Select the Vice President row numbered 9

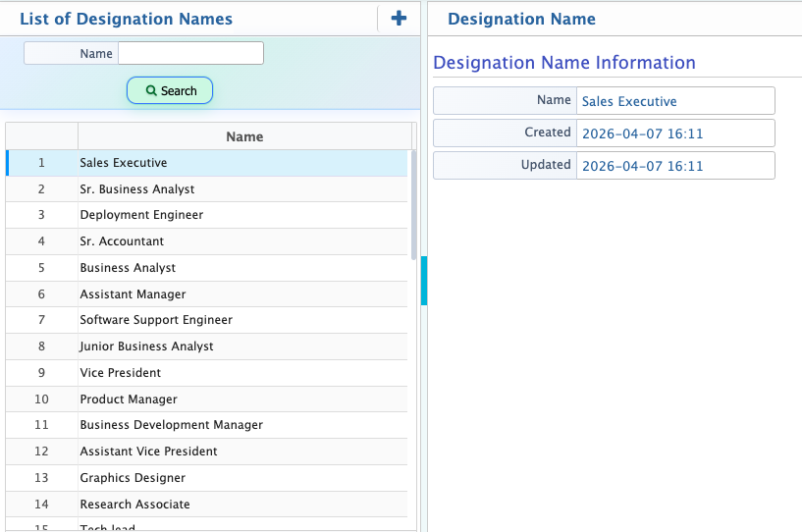tap(207, 373)
